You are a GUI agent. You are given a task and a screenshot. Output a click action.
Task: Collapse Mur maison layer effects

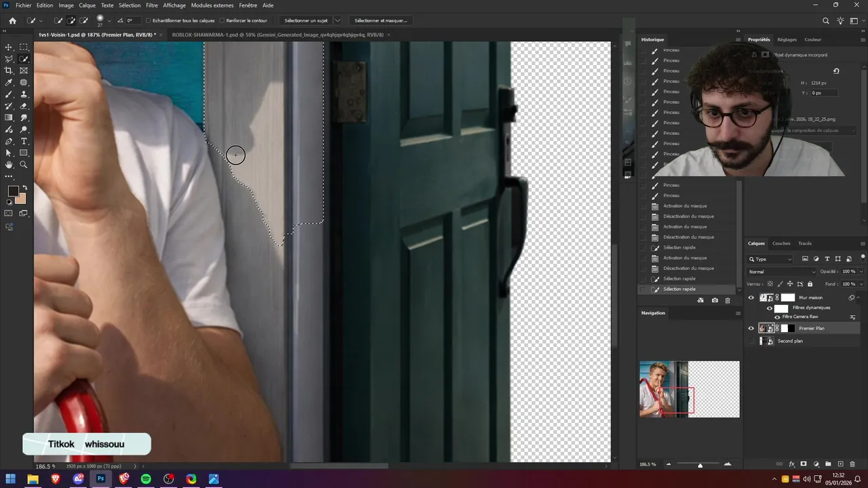pos(859,298)
